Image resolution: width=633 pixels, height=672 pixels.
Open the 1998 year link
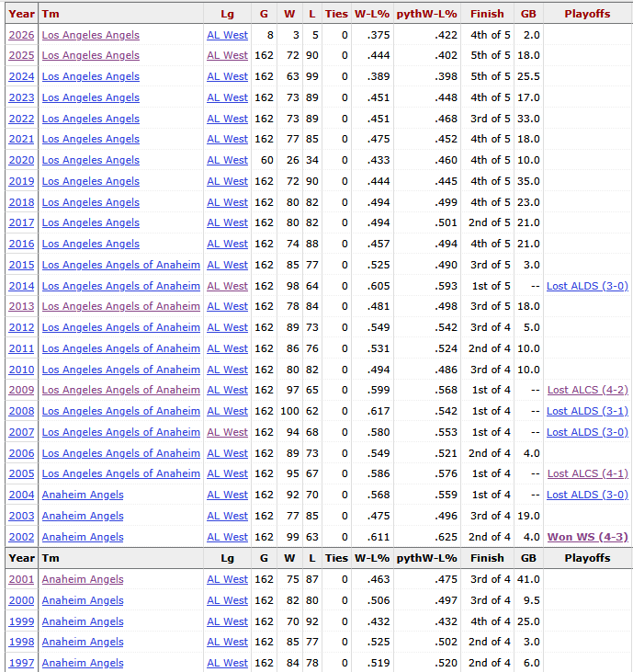coord(21,642)
